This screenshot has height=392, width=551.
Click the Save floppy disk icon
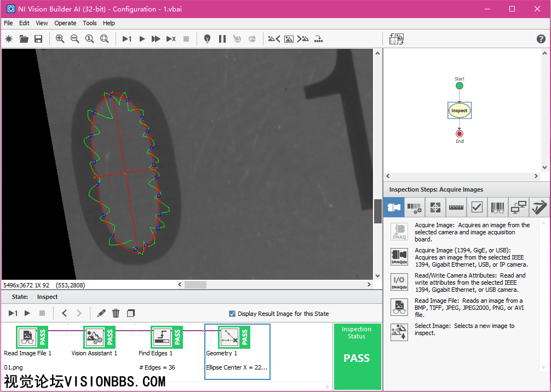point(38,39)
